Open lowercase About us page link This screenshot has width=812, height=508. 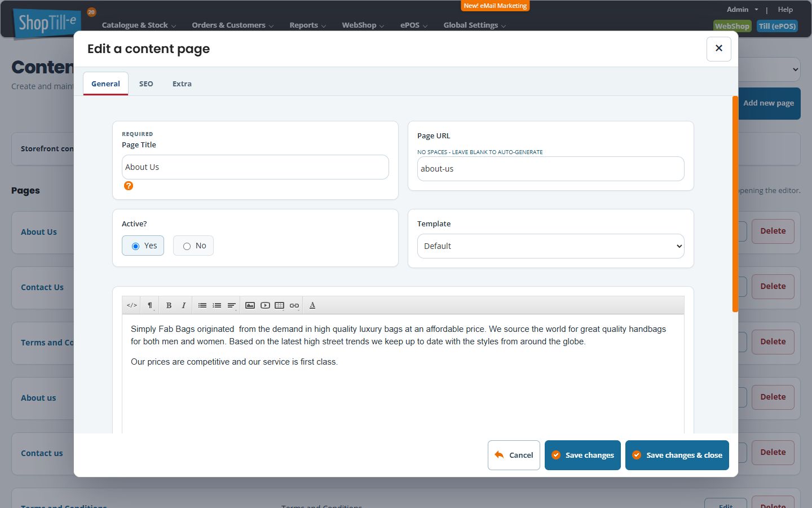click(x=38, y=398)
